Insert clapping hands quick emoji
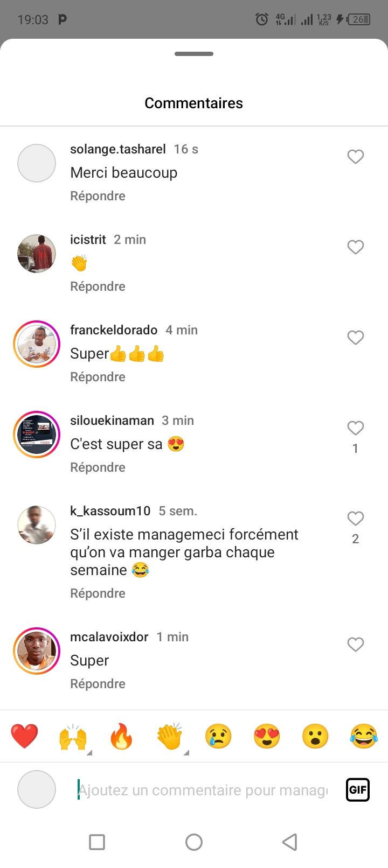 point(170,736)
